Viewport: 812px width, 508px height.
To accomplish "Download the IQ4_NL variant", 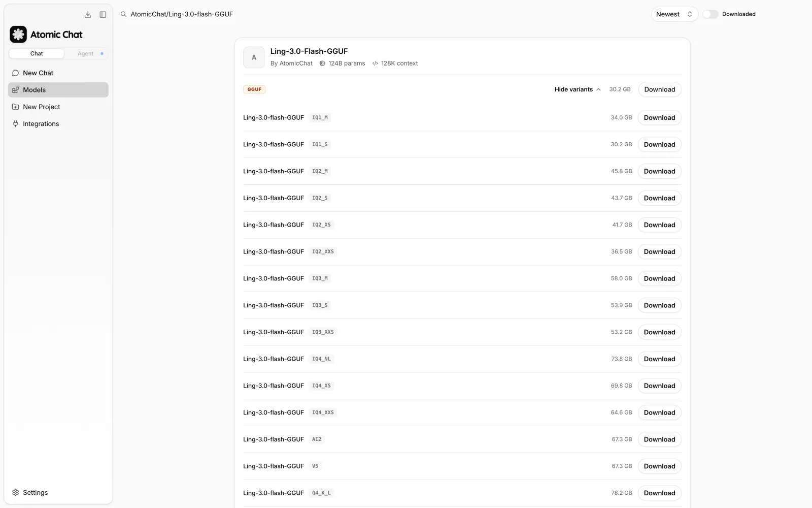I will click(x=660, y=359).
